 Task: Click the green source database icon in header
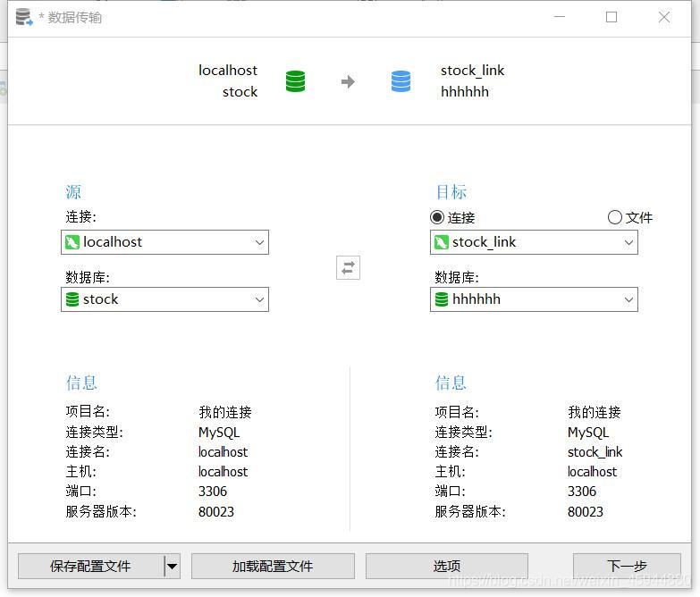point(295,81)
